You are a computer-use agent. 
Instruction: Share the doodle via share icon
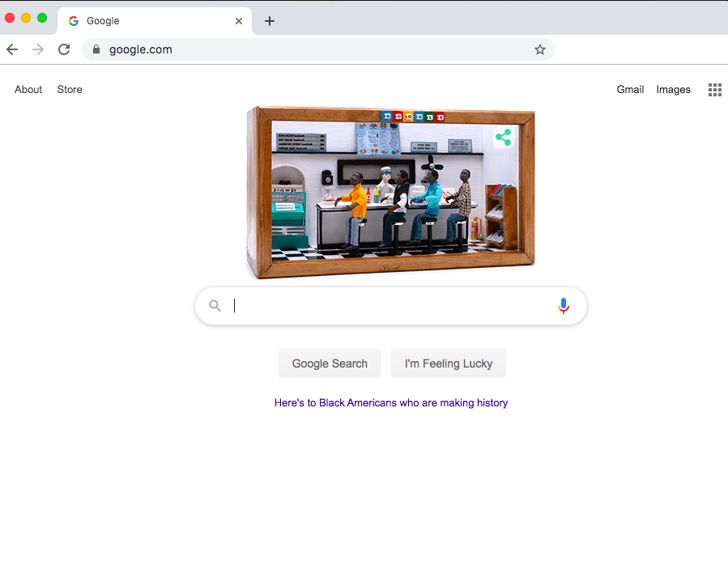click(504, 138)
